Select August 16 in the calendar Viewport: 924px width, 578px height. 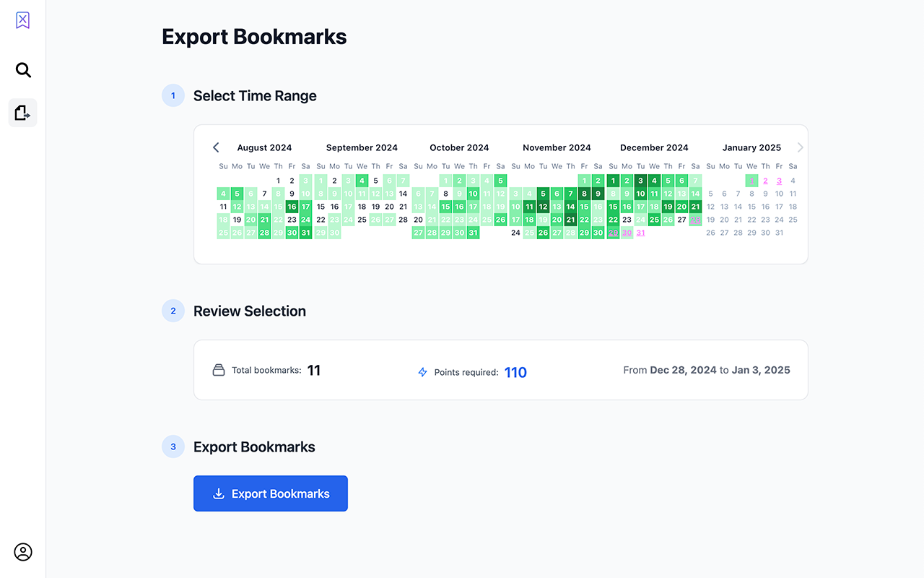coord(292,207)
